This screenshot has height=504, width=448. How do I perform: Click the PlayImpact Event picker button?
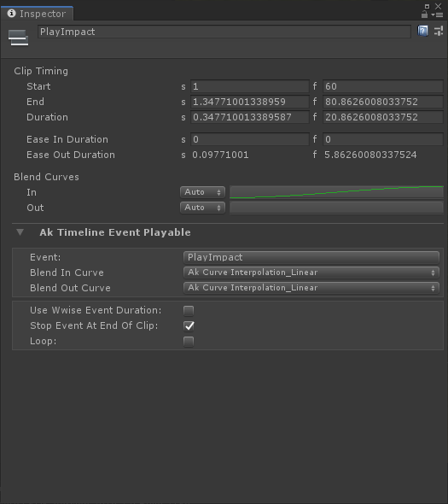tap(311, 257)
